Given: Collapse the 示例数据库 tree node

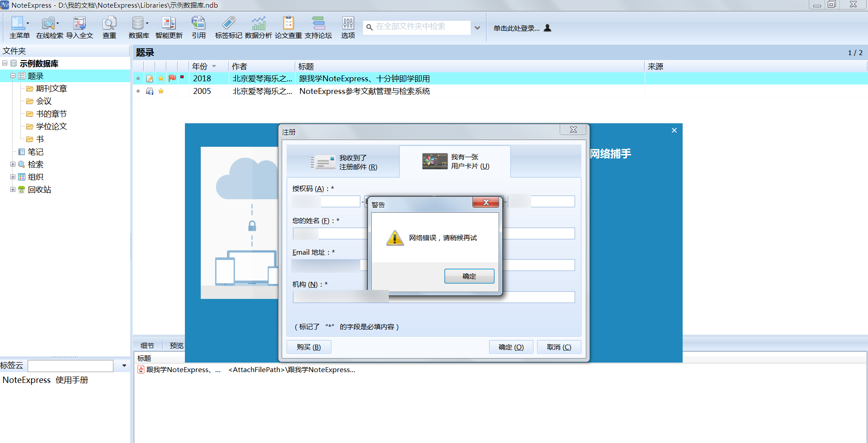Looking at the screenshot, I should click(5, 63).
